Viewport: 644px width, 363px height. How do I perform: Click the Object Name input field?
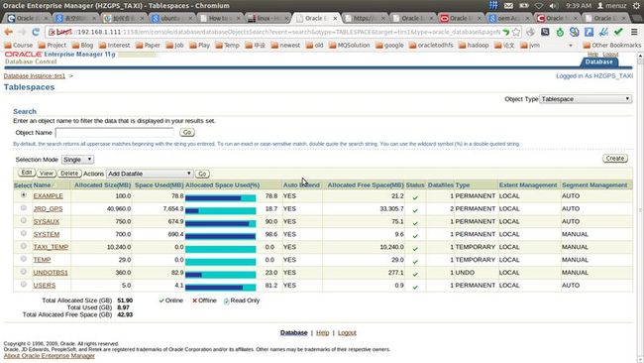point(115,132)
